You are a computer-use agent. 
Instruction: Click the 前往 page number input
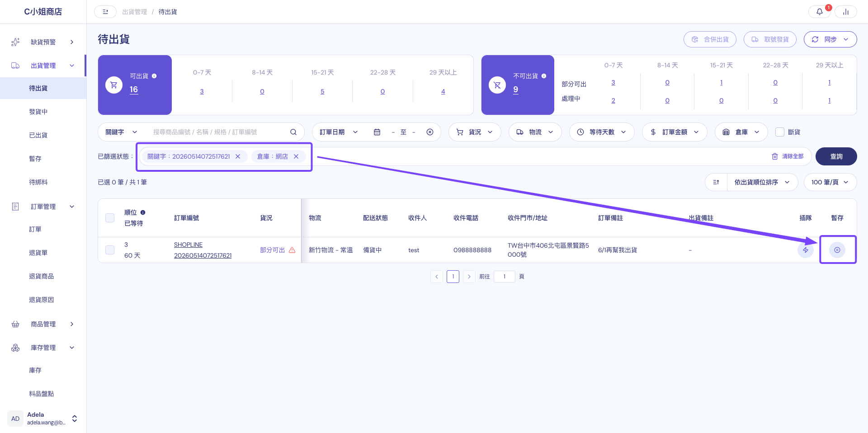click(505, 277)
